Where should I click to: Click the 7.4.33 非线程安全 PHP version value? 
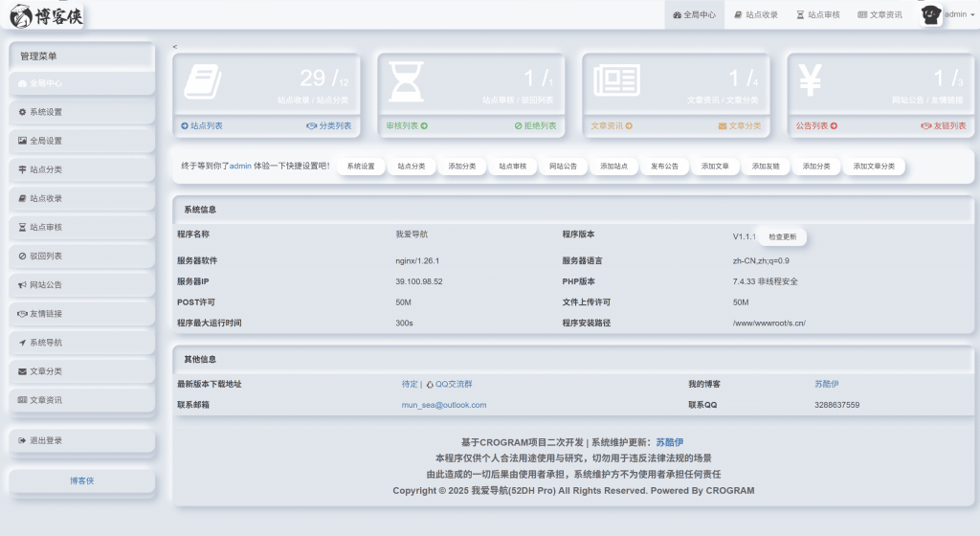pos(765,281)
